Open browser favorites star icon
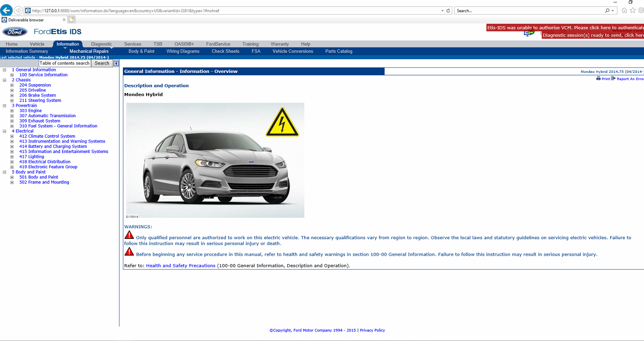Image resolution: width=644 pixels, height=341 pixels. tap(633, 10)
